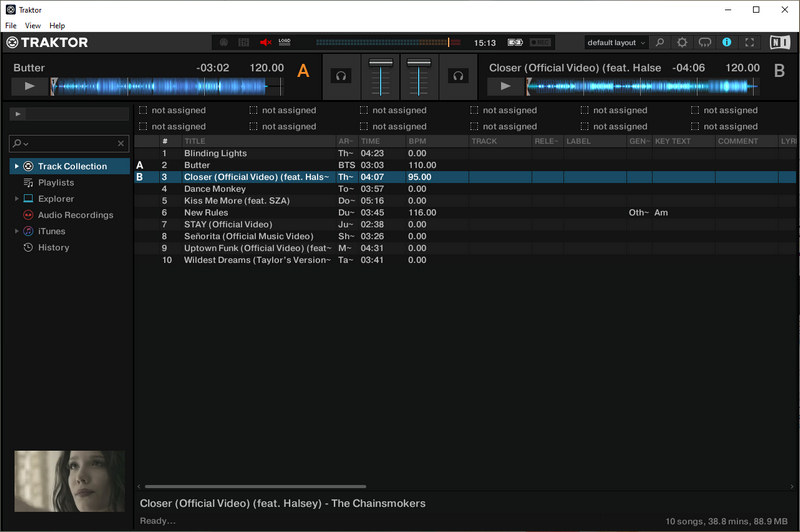Open the Help menu
This screenshot has height=532, width=800.
tap(57, 26)
